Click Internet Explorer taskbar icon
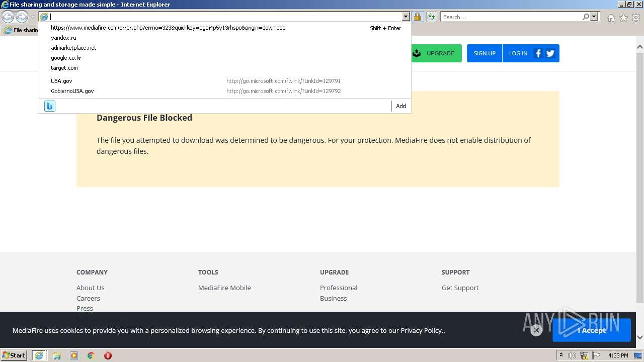This screenshot has width=644, height=362. 39,355
